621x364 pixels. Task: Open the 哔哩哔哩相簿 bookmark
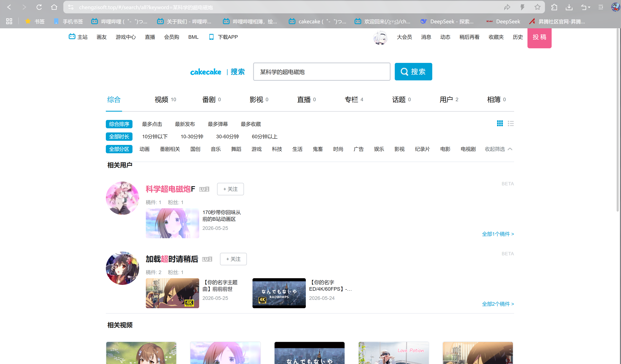pyautogui.click(x=250, y=21)
